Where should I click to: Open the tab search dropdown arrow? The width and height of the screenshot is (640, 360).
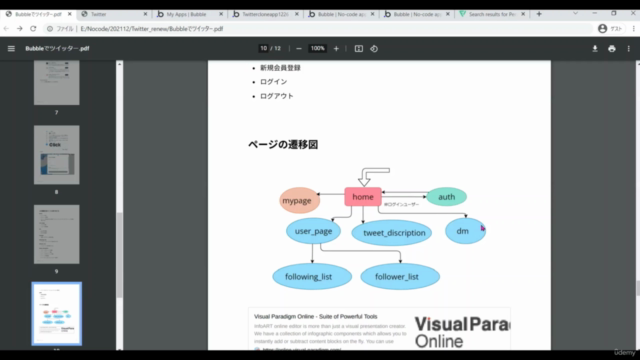(575, 13)
